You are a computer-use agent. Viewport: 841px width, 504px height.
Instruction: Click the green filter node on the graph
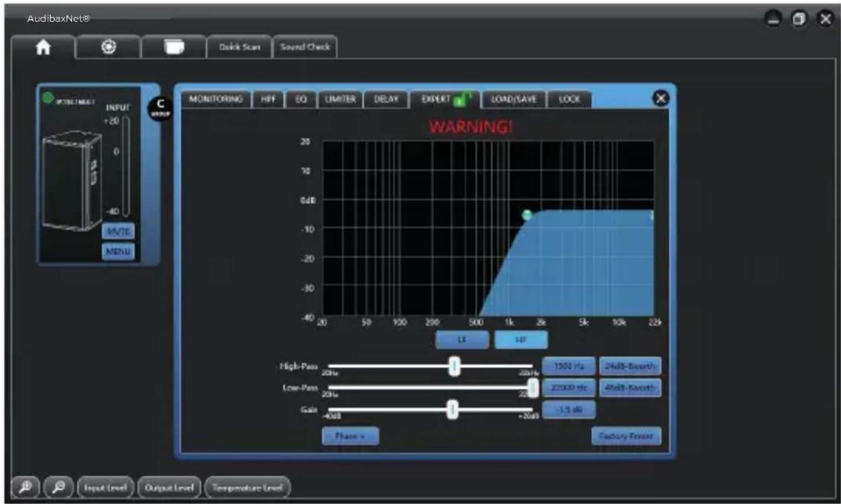coord(527,214)
